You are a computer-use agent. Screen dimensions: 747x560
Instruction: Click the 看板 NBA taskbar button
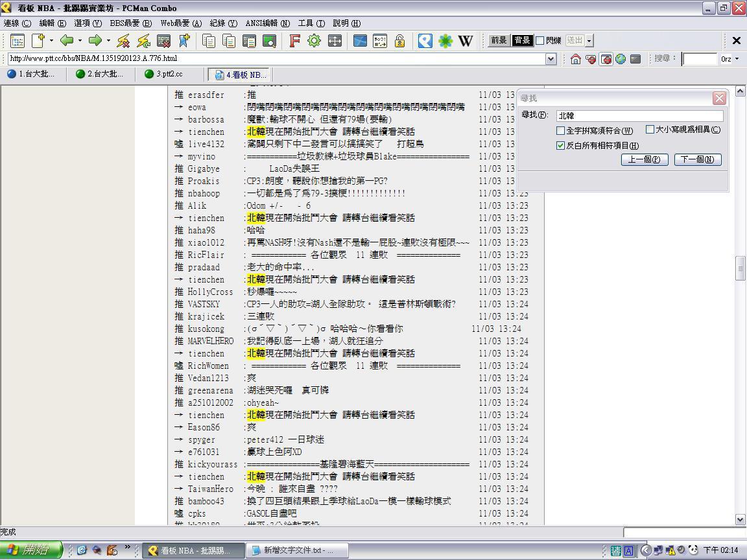(x=193, y=550)
